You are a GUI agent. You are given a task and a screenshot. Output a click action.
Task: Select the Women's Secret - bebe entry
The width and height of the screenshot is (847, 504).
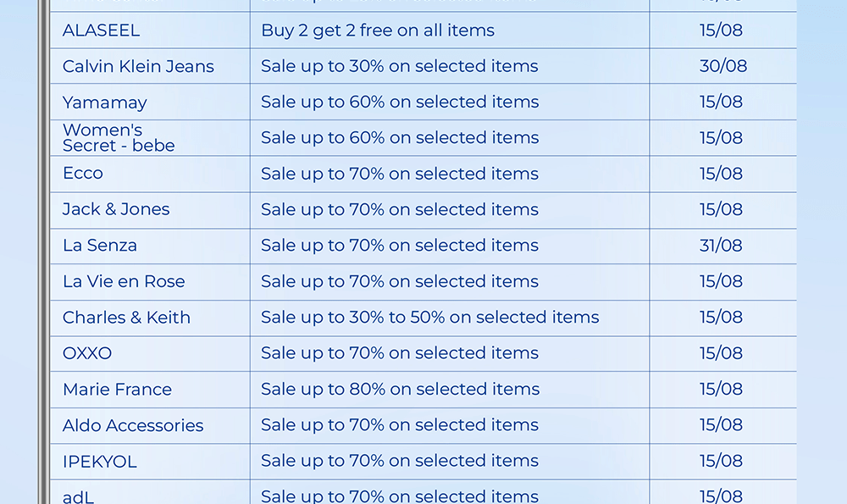pos(118,138)
